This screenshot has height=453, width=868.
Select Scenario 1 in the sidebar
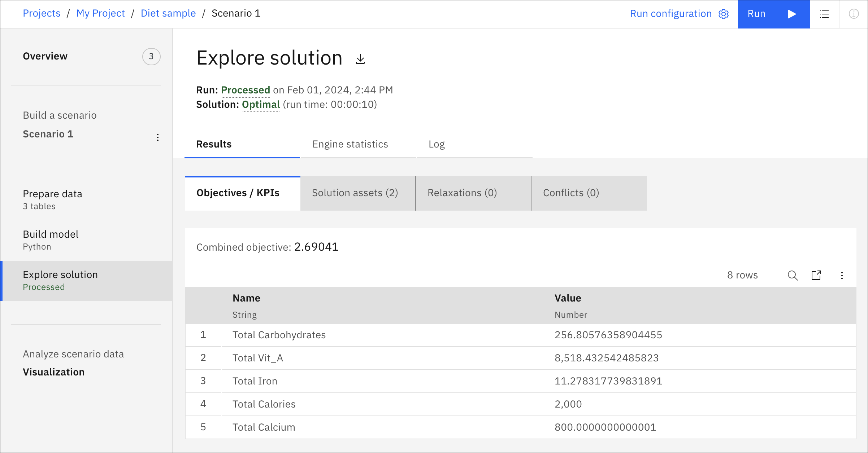click(x=48, y=134)
